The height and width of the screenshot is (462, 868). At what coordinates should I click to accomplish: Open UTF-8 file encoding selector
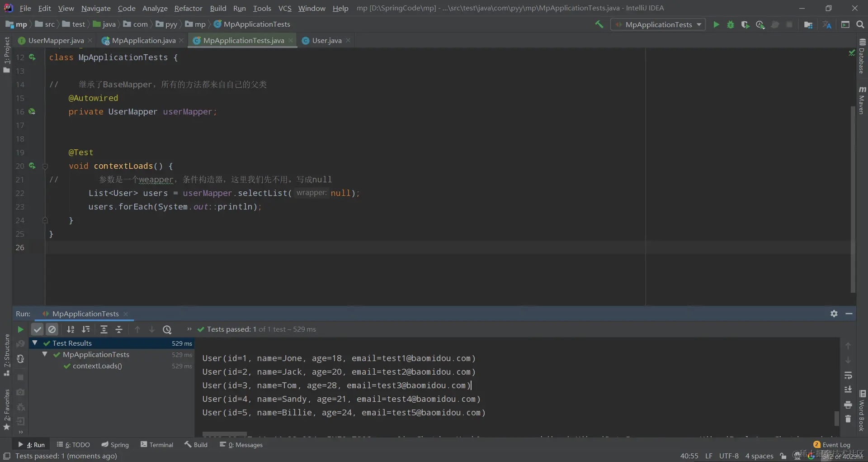(x=729, y=456)
